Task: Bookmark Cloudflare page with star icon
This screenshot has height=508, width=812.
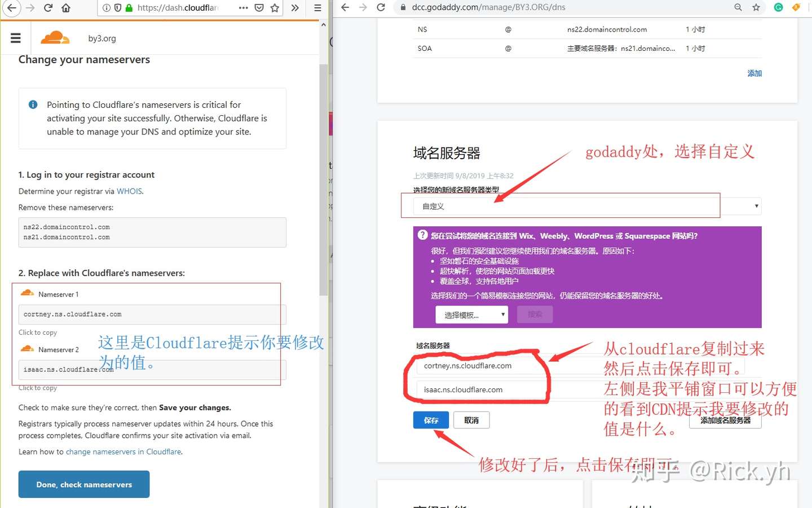Action: click(275, 8)
